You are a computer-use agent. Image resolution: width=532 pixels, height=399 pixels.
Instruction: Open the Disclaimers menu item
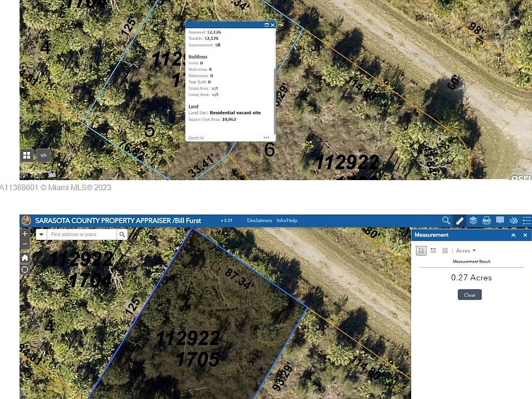tap(259, 221)
